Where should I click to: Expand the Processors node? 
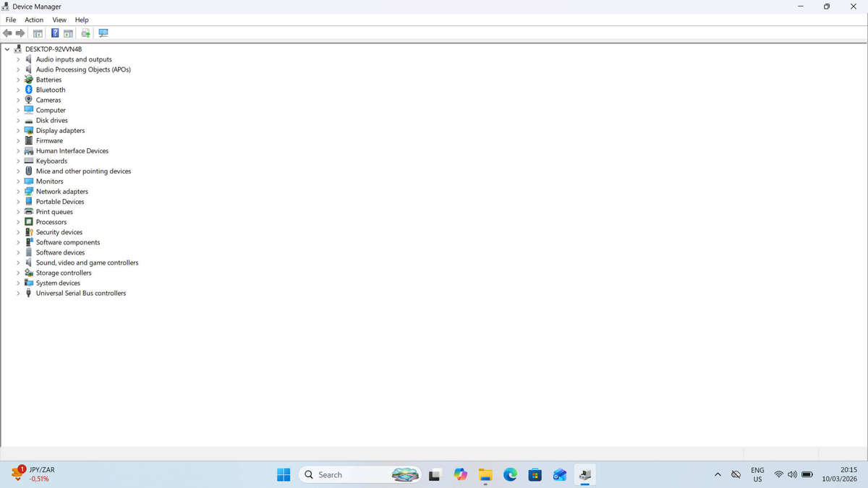18,222
